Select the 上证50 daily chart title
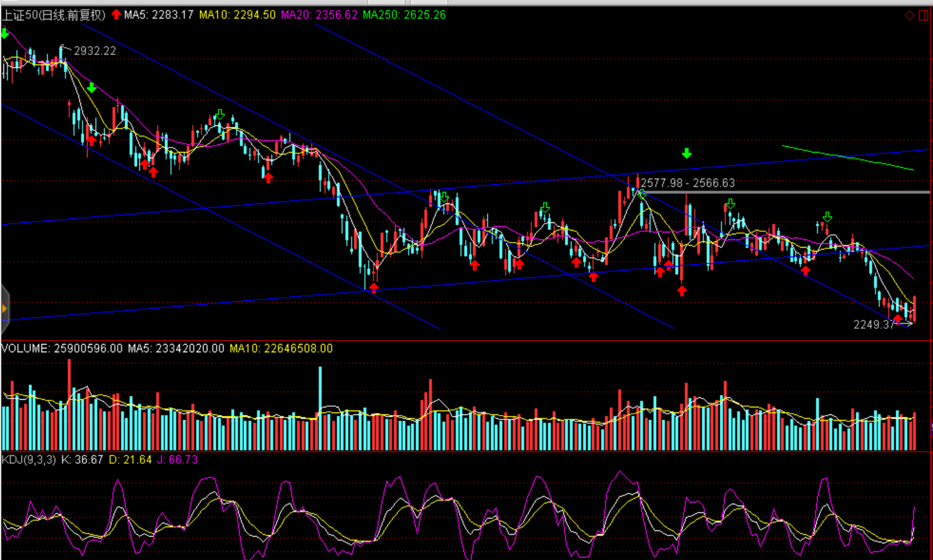933x560 pixels. click(53, 15)
